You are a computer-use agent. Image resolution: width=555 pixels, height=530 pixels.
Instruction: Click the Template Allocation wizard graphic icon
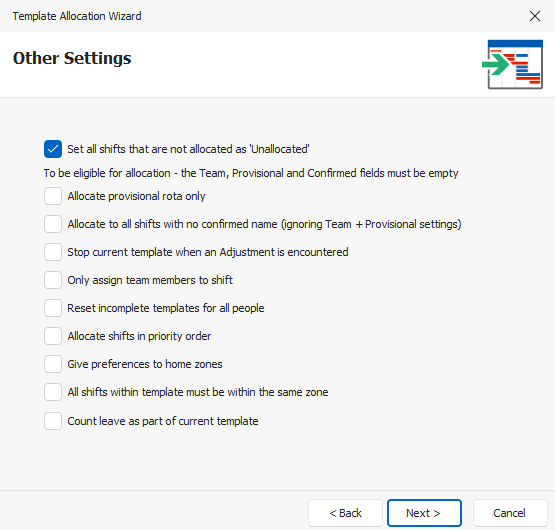[512, 64]
